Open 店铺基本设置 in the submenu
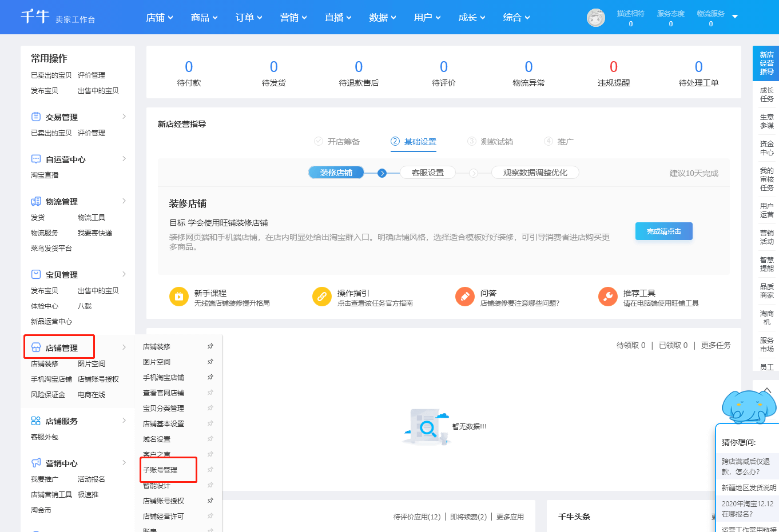Viewport: 779px width, 532px height. point(164,423)
